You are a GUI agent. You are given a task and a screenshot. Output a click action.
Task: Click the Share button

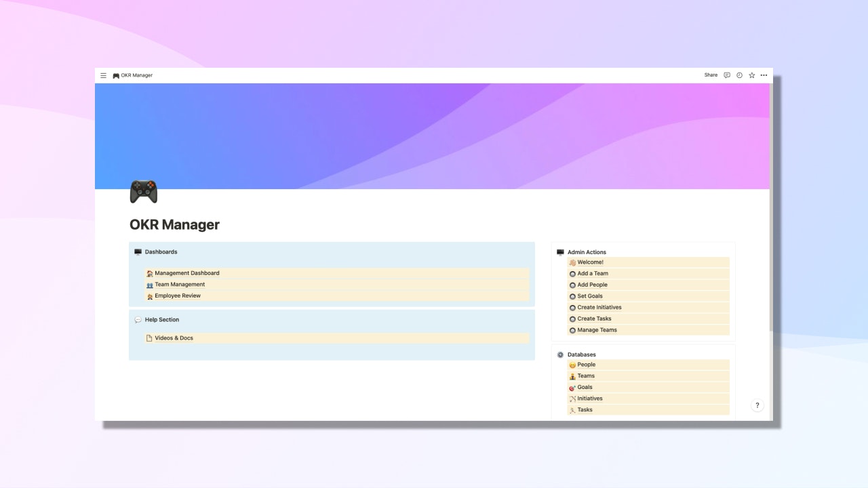coord(711,75)
